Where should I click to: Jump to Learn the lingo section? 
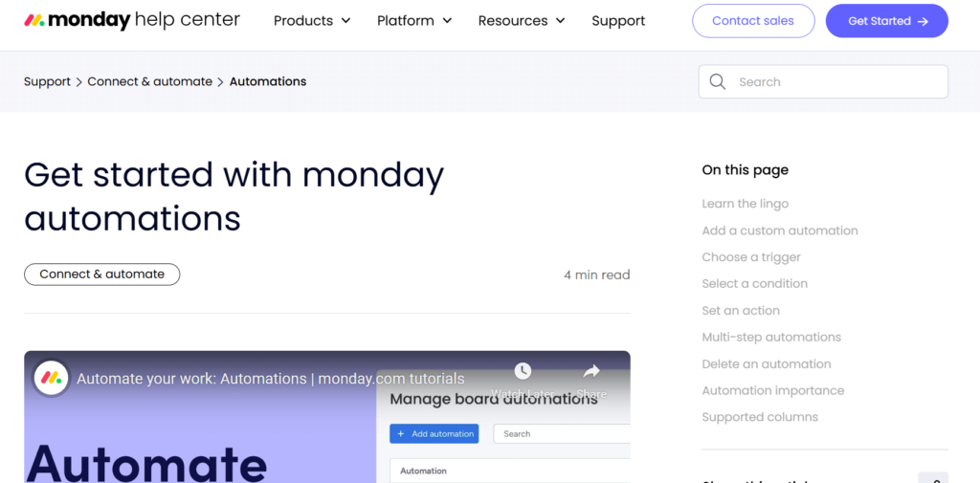[745, 204]
